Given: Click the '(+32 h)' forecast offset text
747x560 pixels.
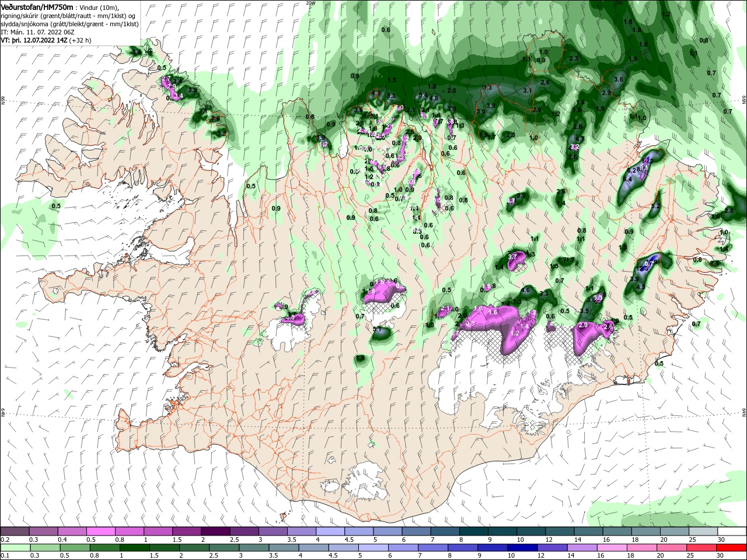Looking at the screenshot, I should coord(80,40).
